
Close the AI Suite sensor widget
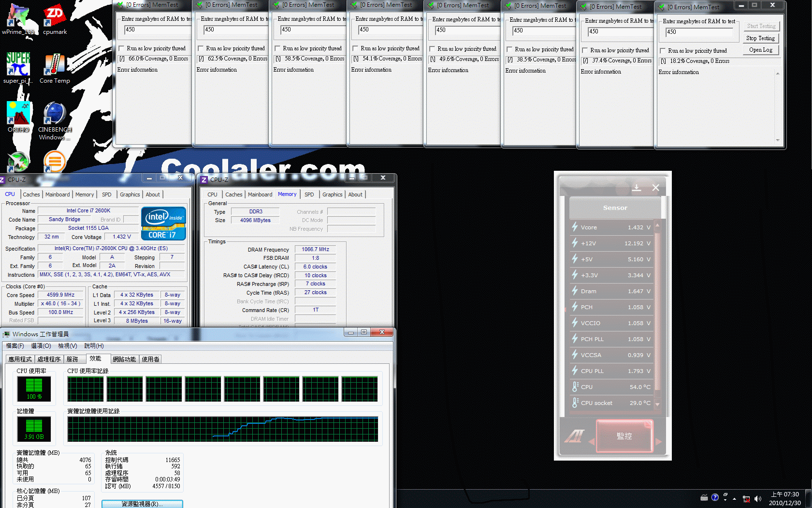tap(656, 188)
